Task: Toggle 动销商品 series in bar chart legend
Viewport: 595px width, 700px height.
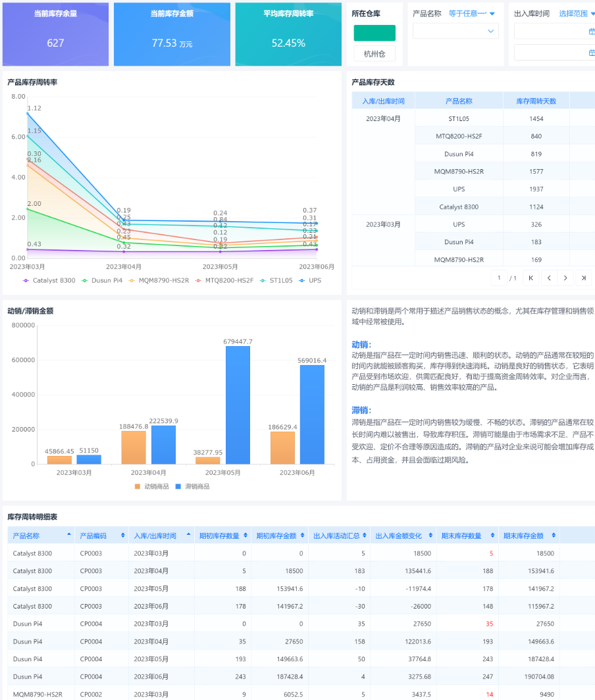Action: click(152, 486)
